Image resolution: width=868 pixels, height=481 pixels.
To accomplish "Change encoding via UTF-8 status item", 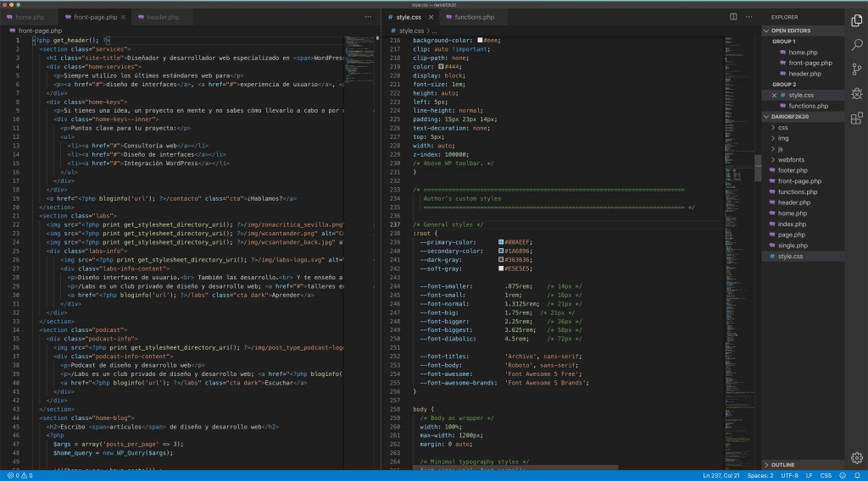I will point(789,475).
